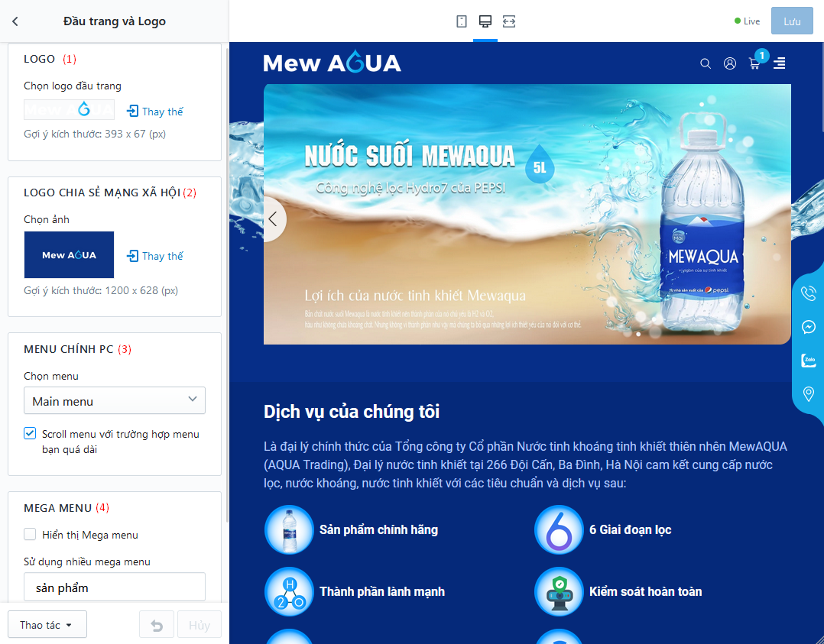
Task: Click the undo arrow button
Action: 157,625
